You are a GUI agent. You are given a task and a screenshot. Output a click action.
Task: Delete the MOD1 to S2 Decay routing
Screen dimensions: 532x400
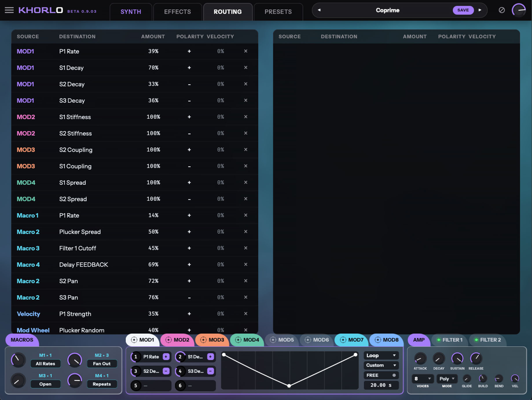tap(246, 84)
